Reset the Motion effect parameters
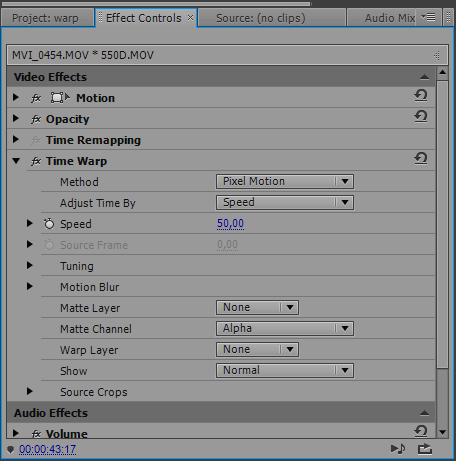This screenshot has height=461, width=456. coord(421,96)
